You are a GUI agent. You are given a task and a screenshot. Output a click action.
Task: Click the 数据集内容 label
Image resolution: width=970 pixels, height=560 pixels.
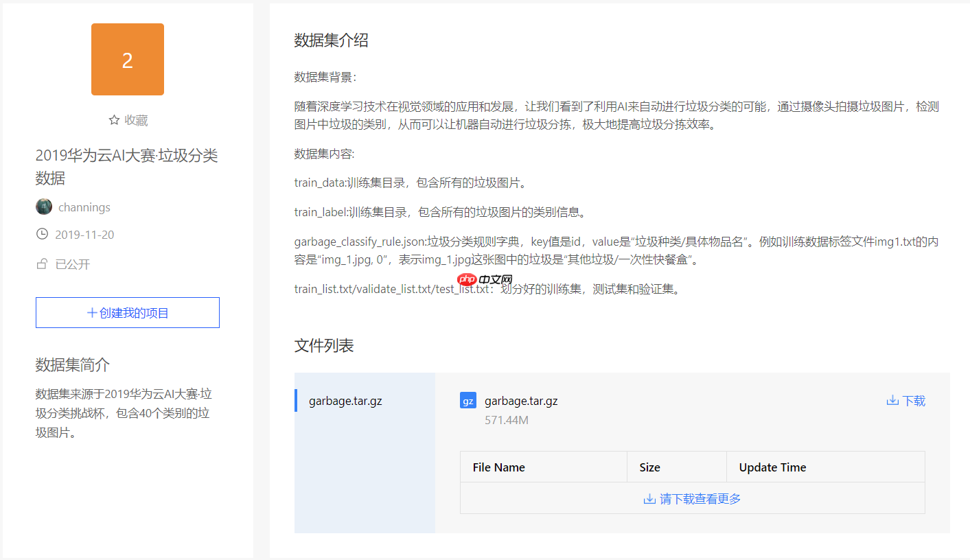click(x=325, y=154)
